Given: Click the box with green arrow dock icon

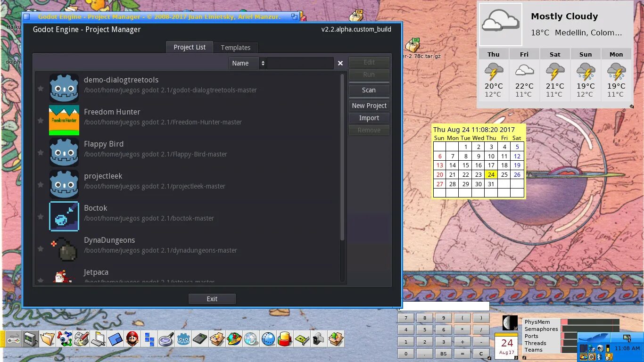Looking at the screenshot, I should (336, 339).
